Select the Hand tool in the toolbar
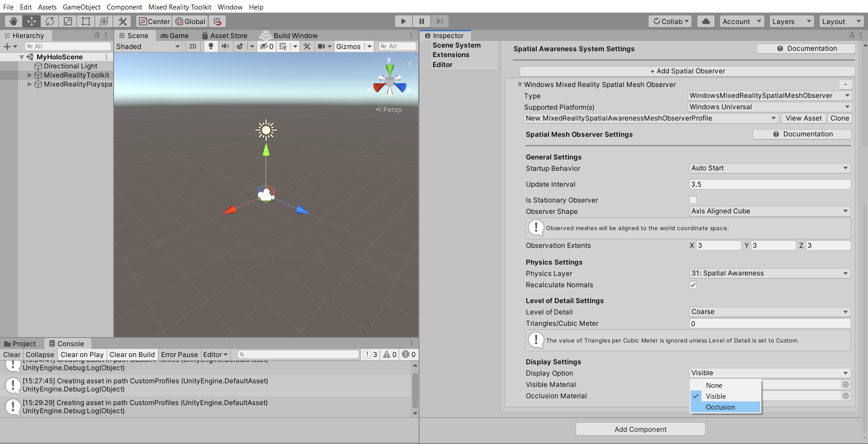868x444 pixels. (x=14, y=21)
